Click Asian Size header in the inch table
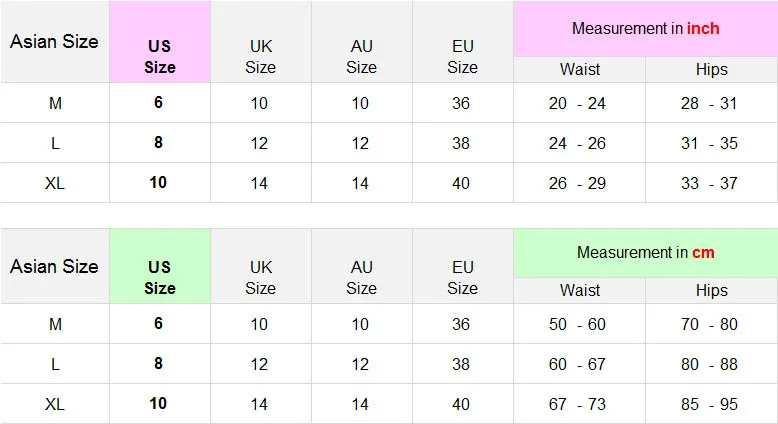The height and width of the screenshot is (424, 778). click(x=54, y=42)
